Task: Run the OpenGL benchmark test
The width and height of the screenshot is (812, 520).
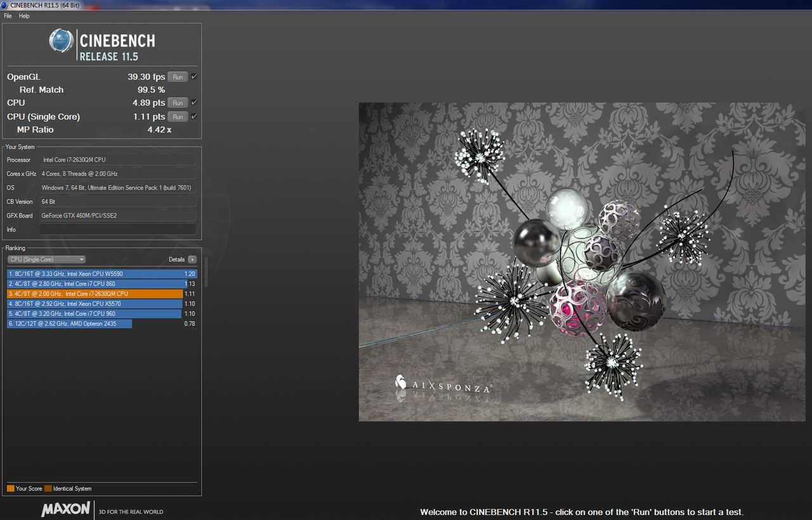Action: tap(178, 77)
